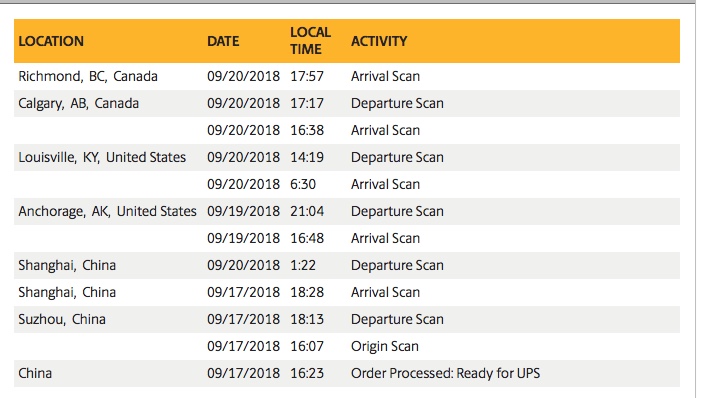Select the 09/19/2018 date at 21:04
Screen dimensions: 703x398
[243, 211]
